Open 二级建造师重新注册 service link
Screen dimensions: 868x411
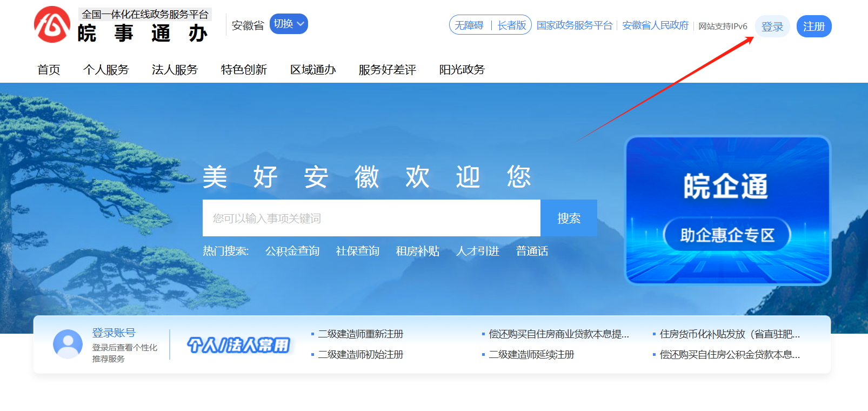coord(360,334)
